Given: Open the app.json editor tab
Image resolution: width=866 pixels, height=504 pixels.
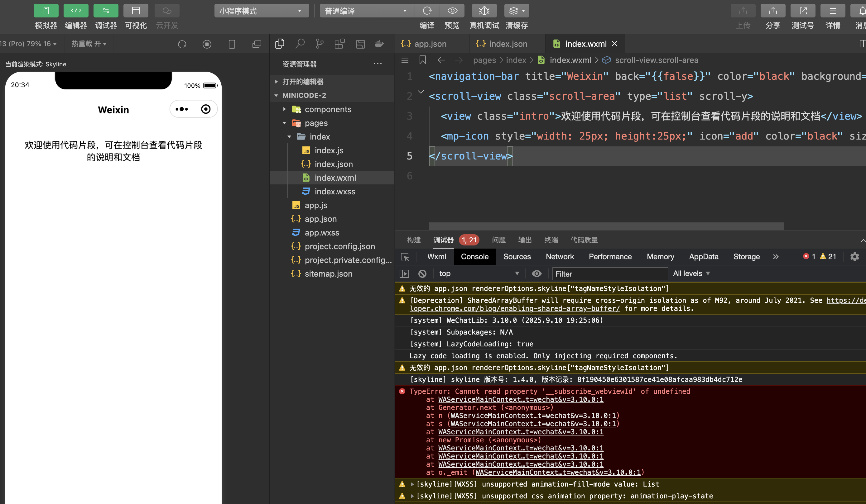Looking at the screenshot, I should point(430,44).
